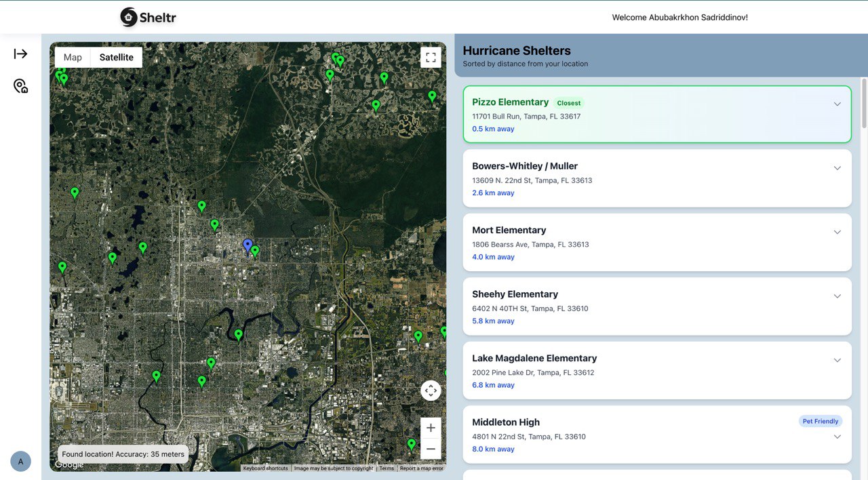Screen dimensions: 868x480
Task: Click the Welcome Abubakrkhon Sadriddinov text
Action: (680, 18)
